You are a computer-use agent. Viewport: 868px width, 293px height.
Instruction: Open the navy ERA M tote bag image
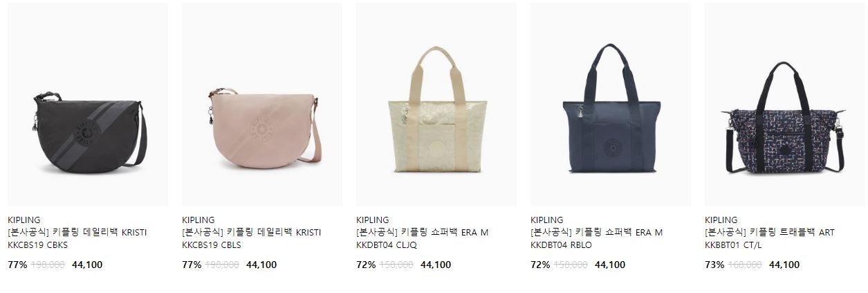click(x=611, y=105)
